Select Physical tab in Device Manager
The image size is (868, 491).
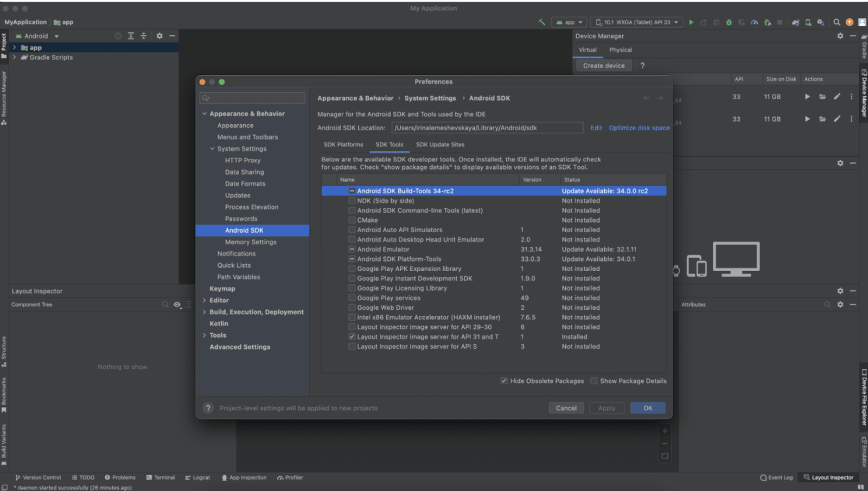coord(621,50)
